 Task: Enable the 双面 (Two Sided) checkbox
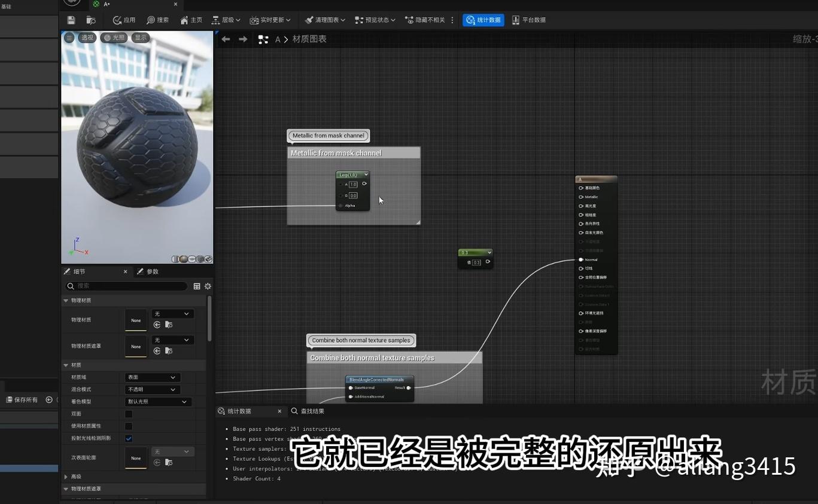[x=129, y=414]
